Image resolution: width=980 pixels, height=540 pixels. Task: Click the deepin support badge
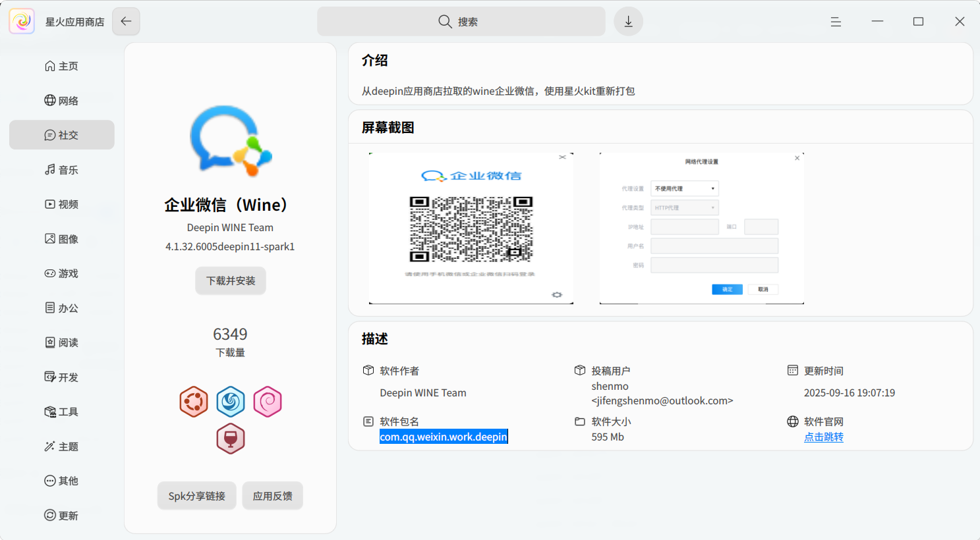tap(231, 402)
